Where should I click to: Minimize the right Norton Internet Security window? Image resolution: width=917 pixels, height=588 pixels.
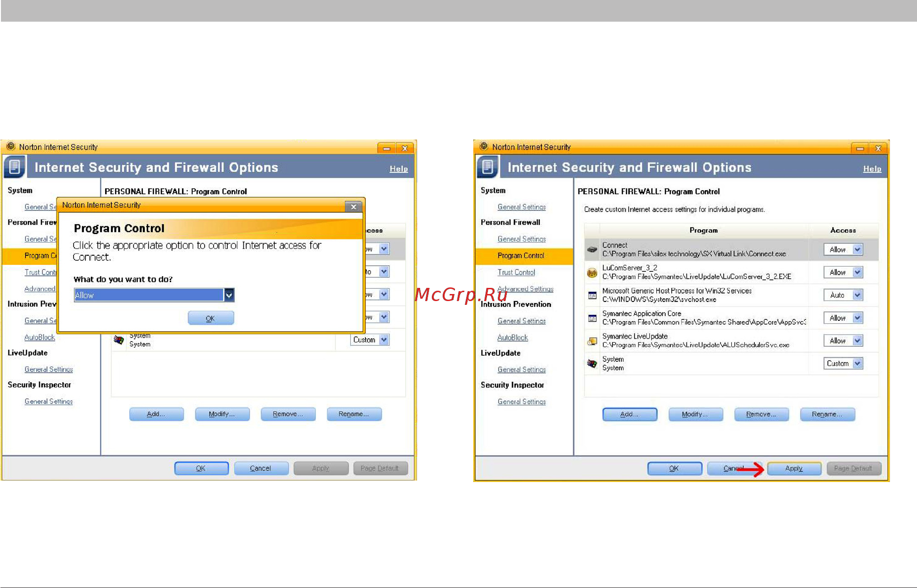(860, 148)
